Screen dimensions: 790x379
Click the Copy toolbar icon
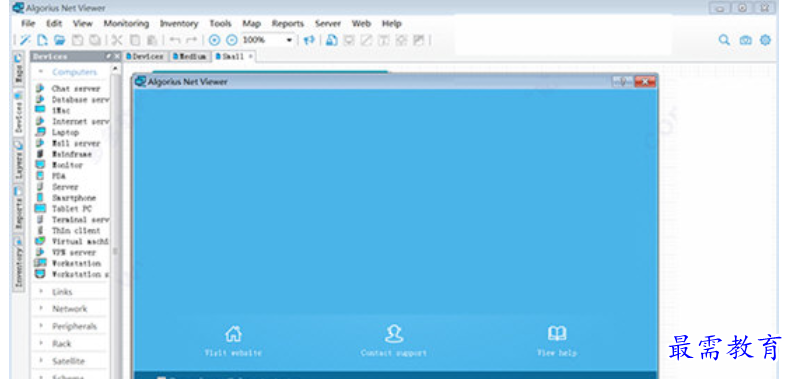point(135,40)
